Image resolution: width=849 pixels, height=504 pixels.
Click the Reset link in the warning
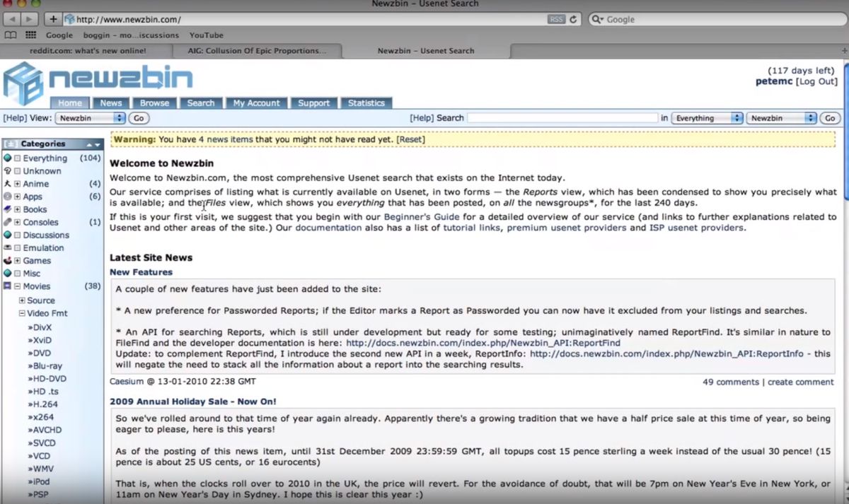click(410, 139)
